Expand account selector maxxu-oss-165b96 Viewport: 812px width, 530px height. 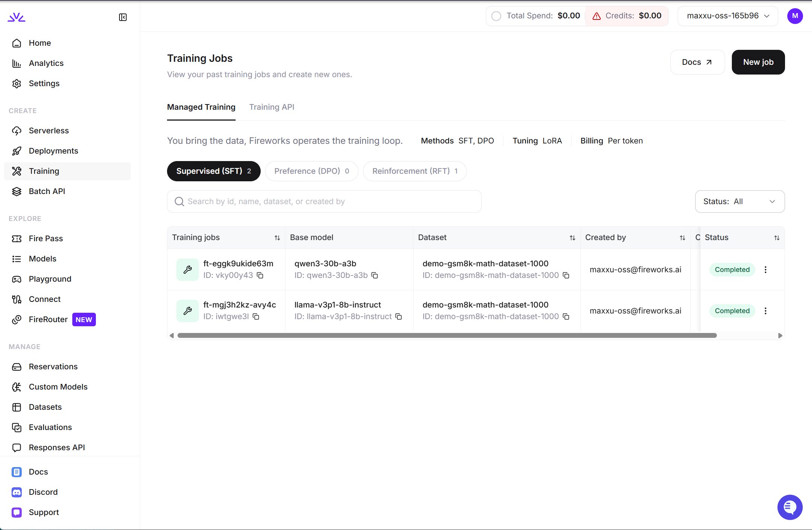point(728,16)
